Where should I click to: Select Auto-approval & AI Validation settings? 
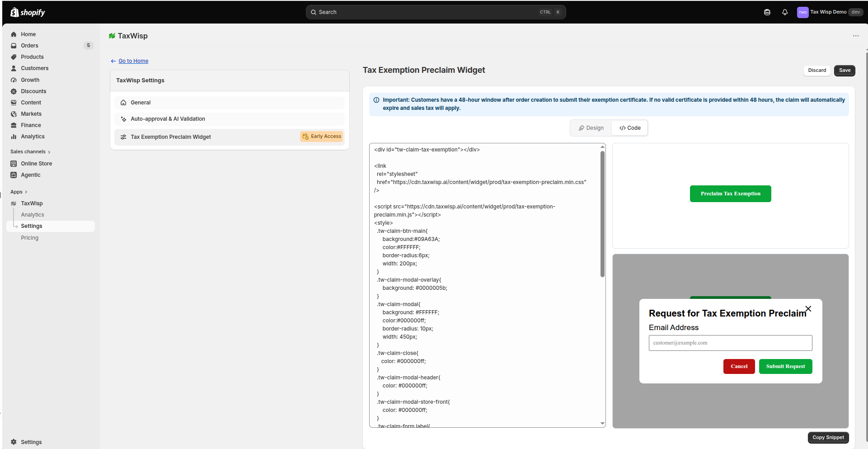[x=230, y=119]
